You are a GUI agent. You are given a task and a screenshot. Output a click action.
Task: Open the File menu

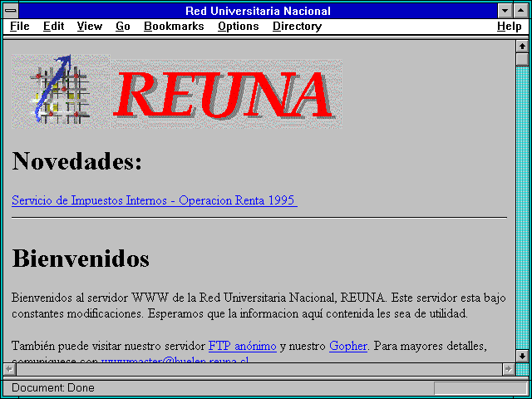pos(19,27)
